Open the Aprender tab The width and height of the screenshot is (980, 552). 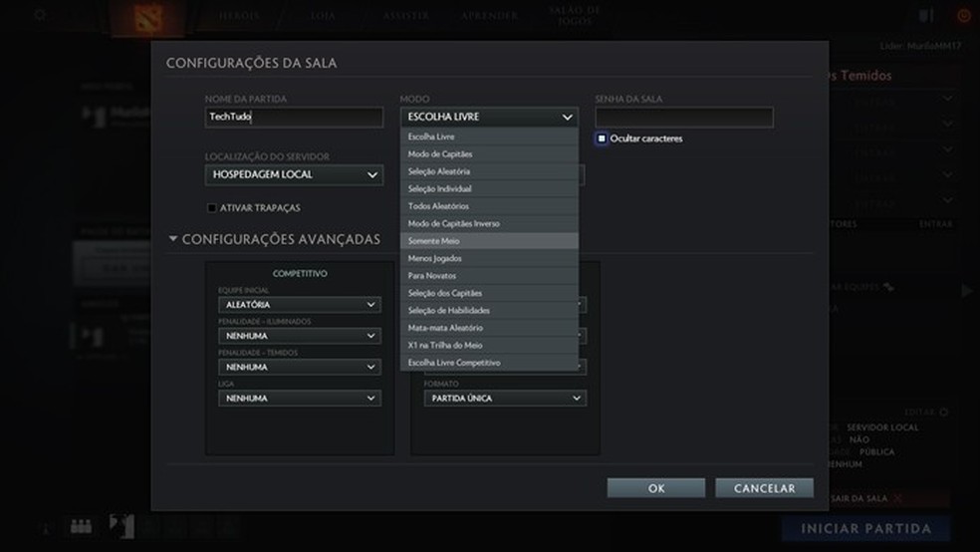pyautogui.click(x=490, y=16)
